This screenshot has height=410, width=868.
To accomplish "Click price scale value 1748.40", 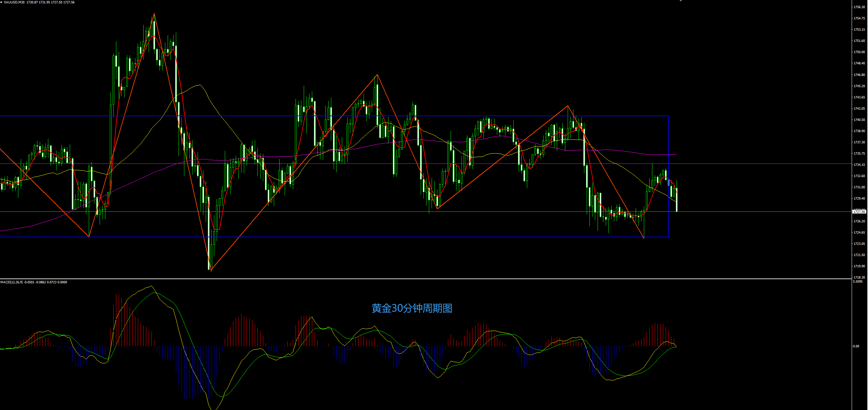I will [859, 63].
